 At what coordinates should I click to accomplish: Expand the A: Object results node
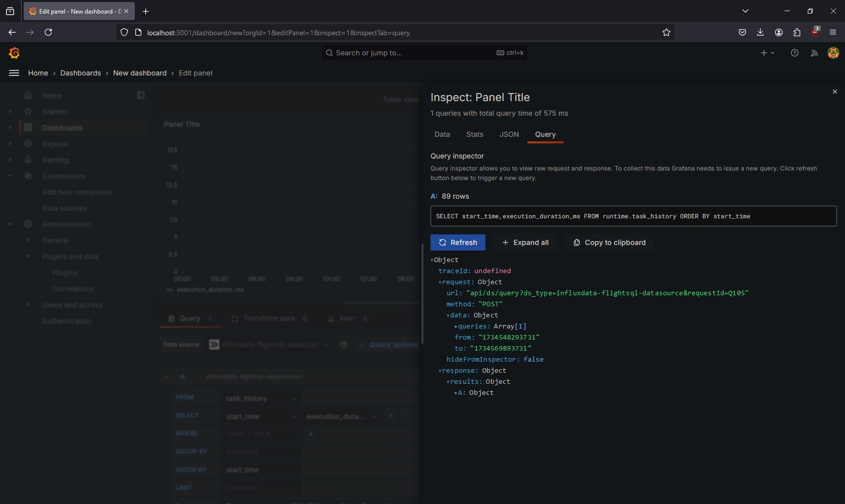click(456, 393)
